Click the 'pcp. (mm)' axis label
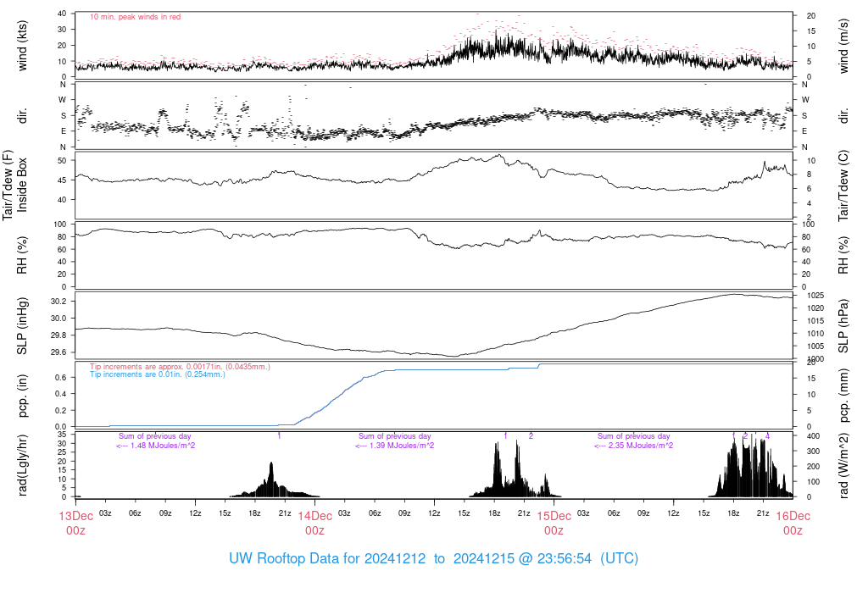The height and width of the screenshot is (593, 868). tap(843, 396)
